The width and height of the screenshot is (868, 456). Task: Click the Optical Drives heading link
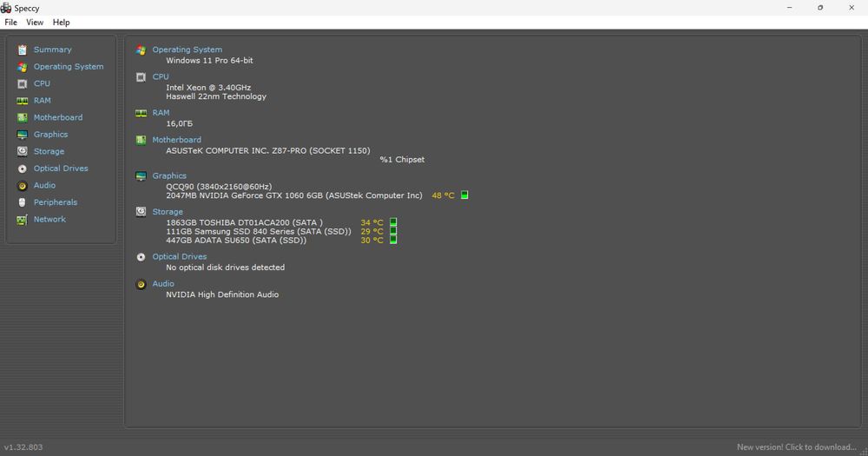(180, 256)
